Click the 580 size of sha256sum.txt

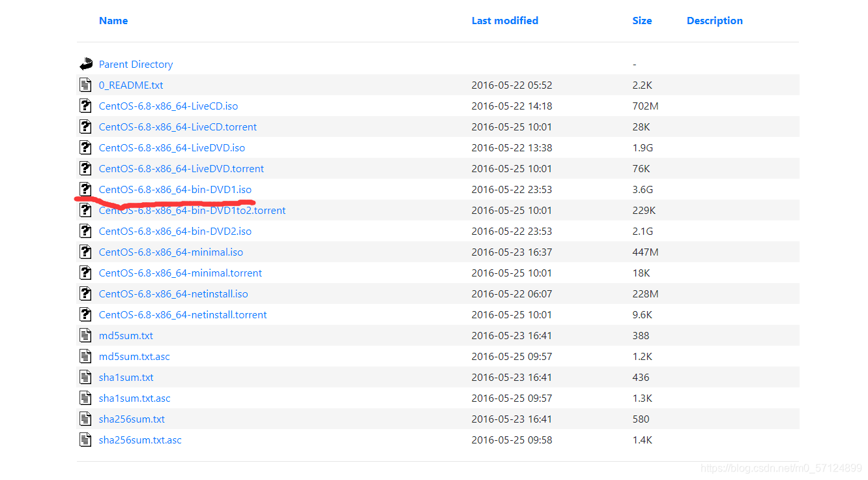pyautogui.click(x=641, y=419)
